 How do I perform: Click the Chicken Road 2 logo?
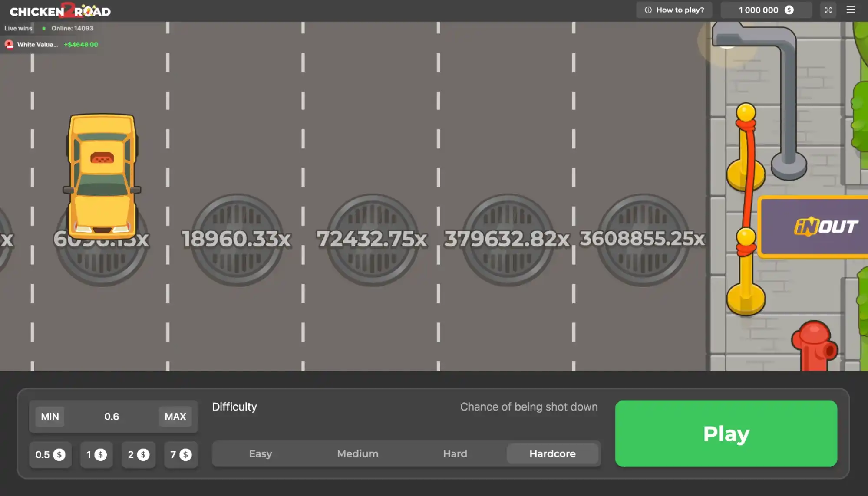click(60, 10)
